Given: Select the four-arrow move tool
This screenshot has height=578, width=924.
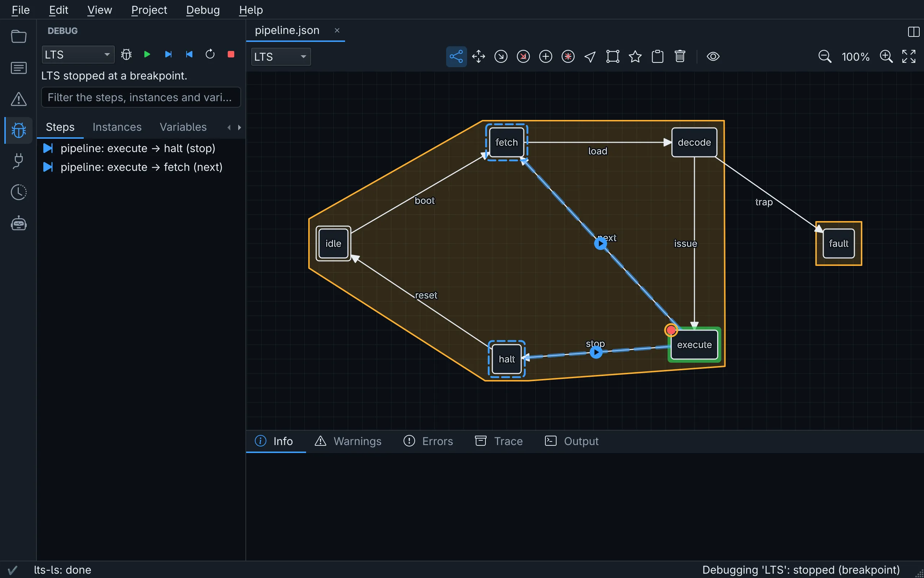Looking at the screenshot, I should click(x=478, y=57).
